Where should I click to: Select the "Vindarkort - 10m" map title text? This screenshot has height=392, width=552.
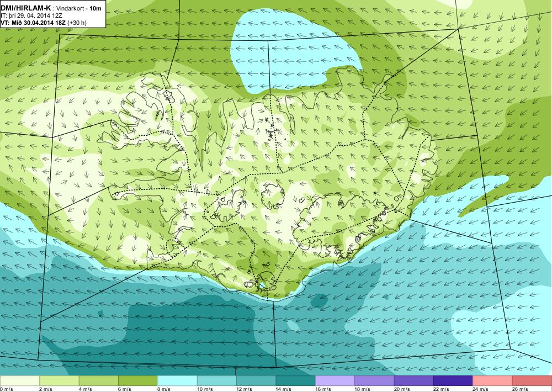[x=79, y=8]
